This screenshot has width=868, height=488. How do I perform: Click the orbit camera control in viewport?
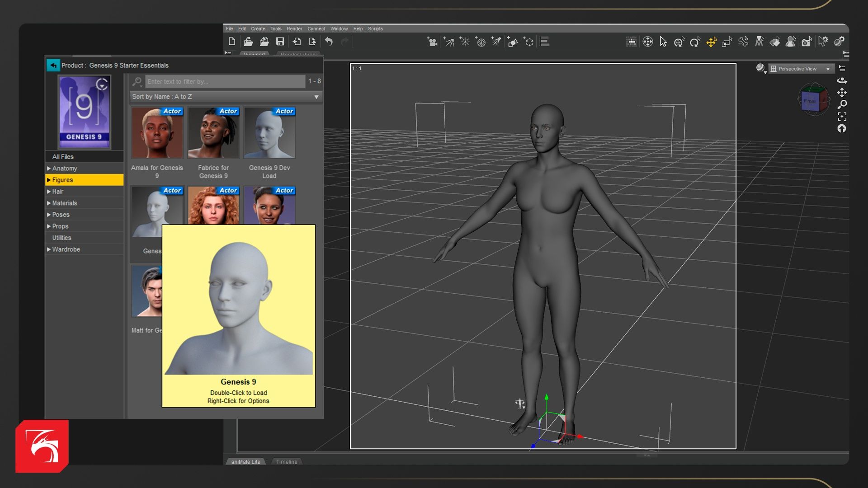click(842, 81)
